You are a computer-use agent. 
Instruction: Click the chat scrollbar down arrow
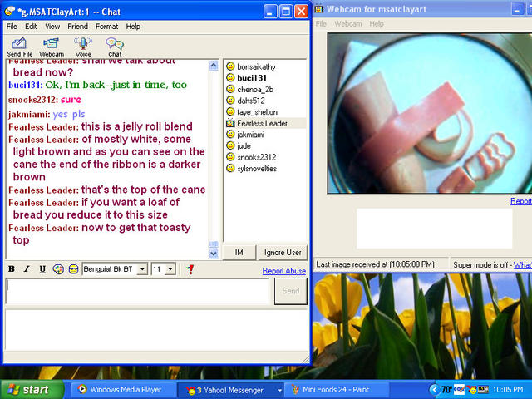pyautogui.click(x=214, y=253)
